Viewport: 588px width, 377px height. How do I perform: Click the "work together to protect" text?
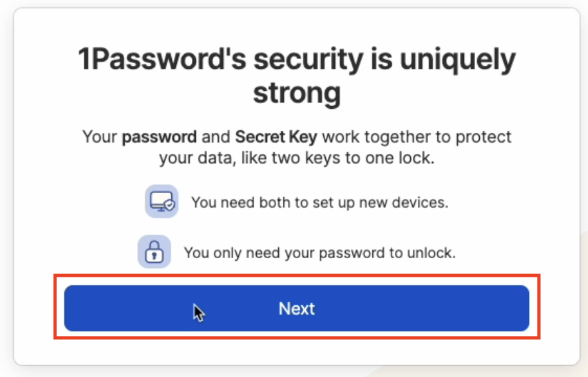(416, 137)
